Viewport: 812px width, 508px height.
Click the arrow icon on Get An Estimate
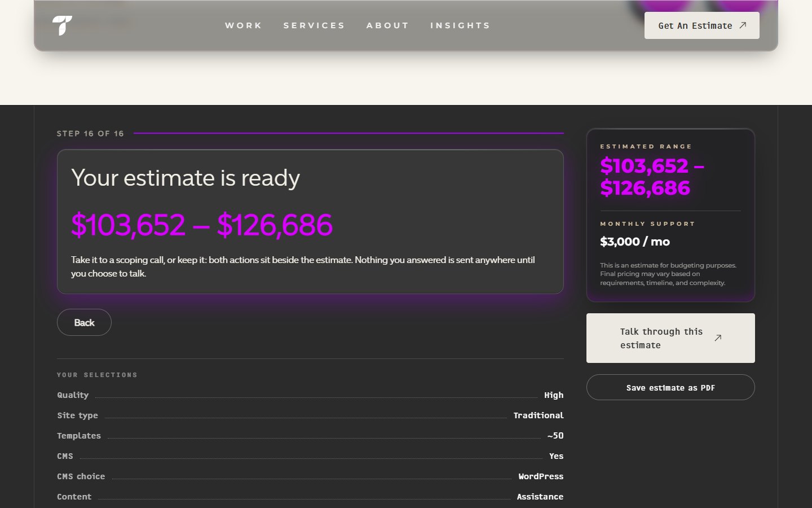(743, 25)
